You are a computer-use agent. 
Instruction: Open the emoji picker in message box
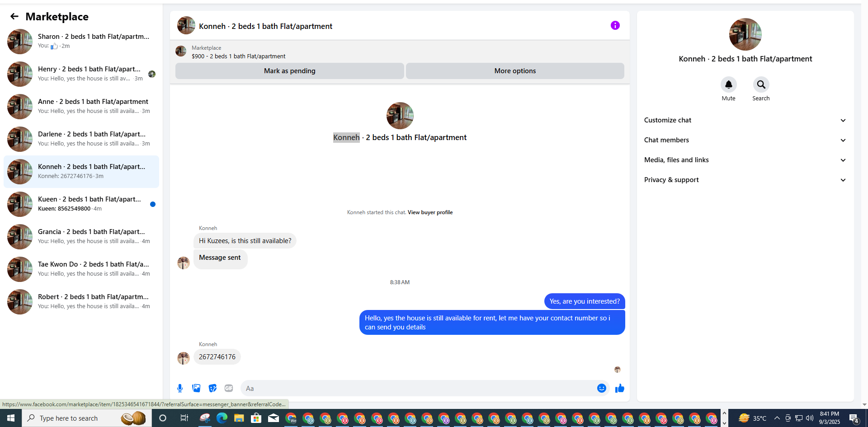click(x=601, y=388)
